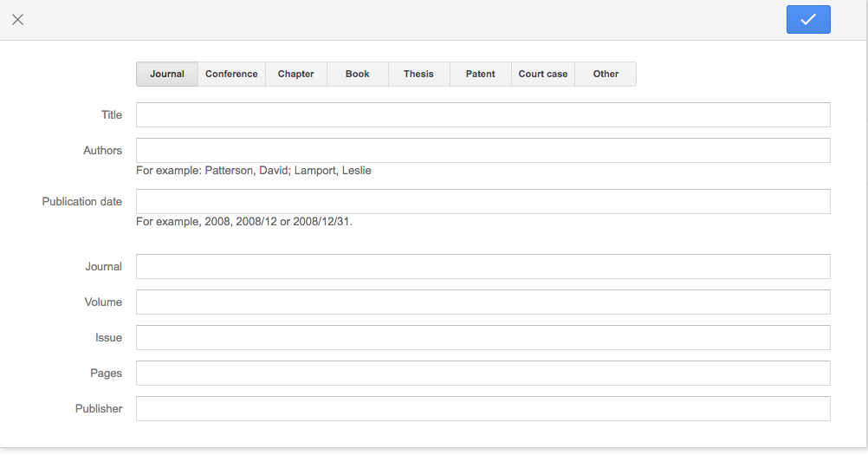Screen dimensions: 868x455
Task: Select the Journal tab
Action: click(x=166, y=75)
